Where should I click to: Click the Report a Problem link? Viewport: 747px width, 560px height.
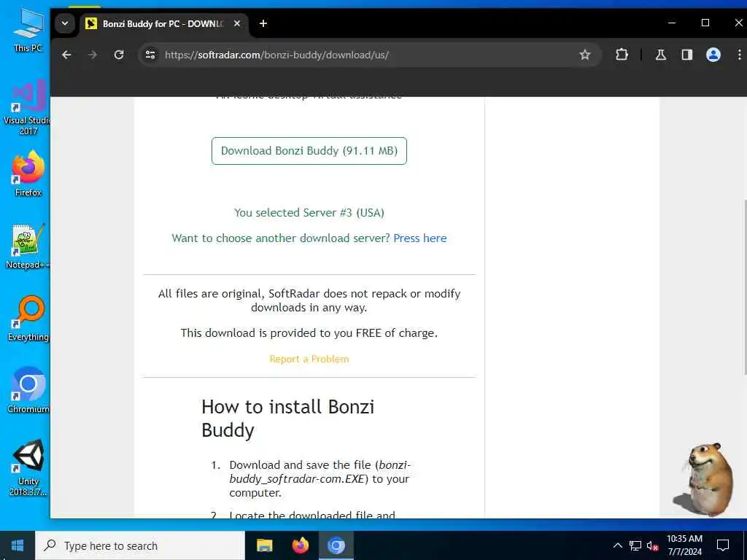tap(309, 359)
